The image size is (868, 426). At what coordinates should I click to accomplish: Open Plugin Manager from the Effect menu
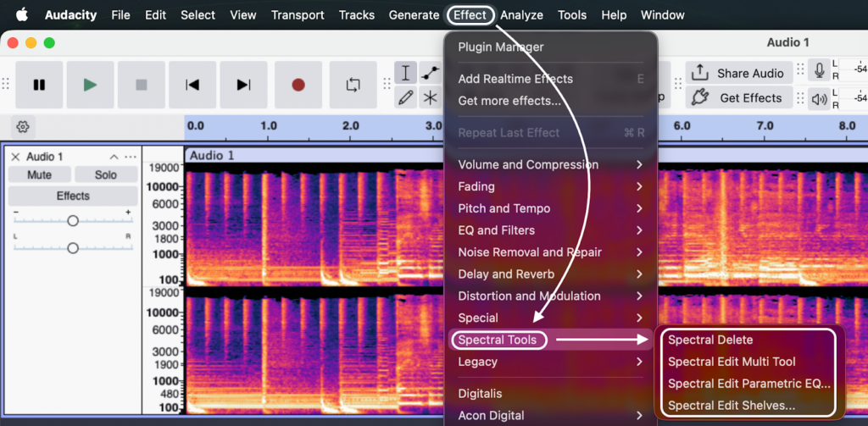501,47
